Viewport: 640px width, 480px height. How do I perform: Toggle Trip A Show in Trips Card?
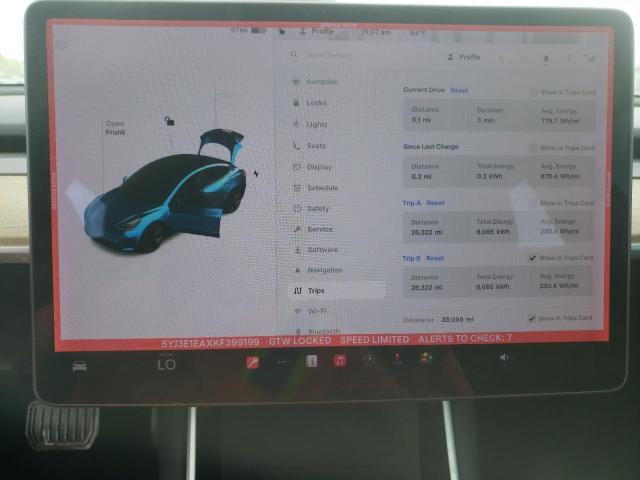pyautogui.click(x=533, y=203)
